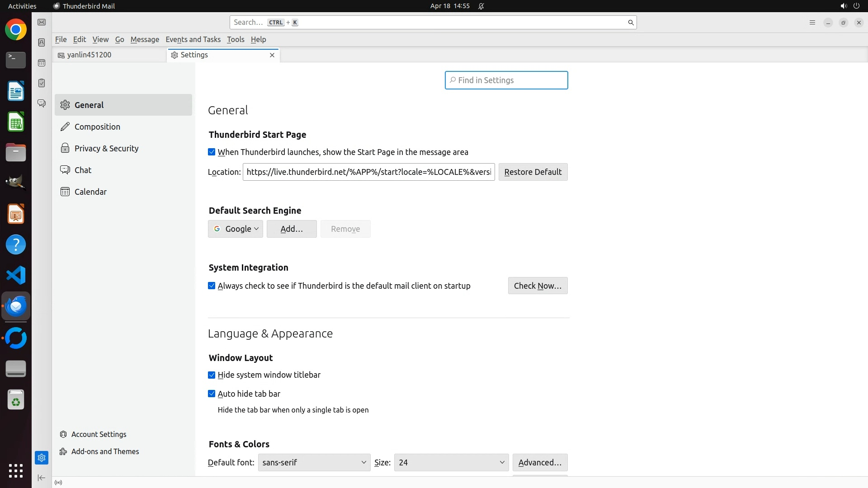Uncheck show Start Page on launch
This screenshot has width=868, height=488.
(x=212, y=152)
